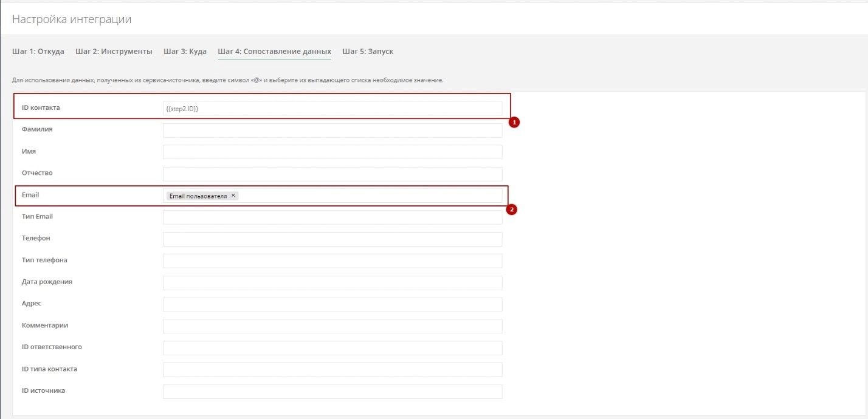Click into the Комментарии field
This screenshot has width=868, height=419.
[332, 326]
